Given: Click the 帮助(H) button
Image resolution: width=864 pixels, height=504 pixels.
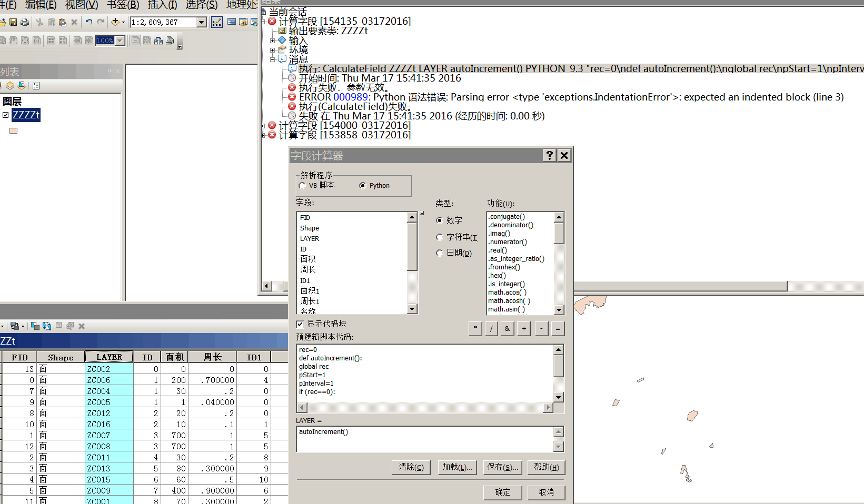Looking at the screenshot, I should click(x=547, y=467).
